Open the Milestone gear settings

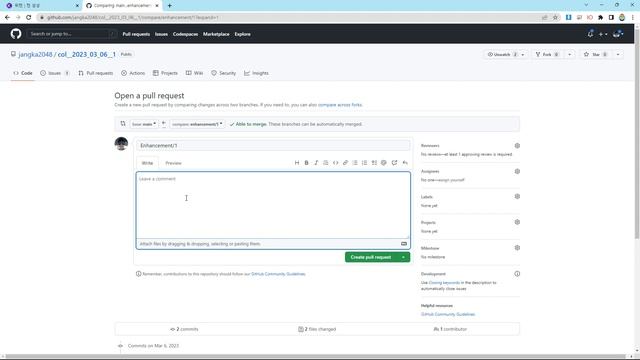[517, 248]
